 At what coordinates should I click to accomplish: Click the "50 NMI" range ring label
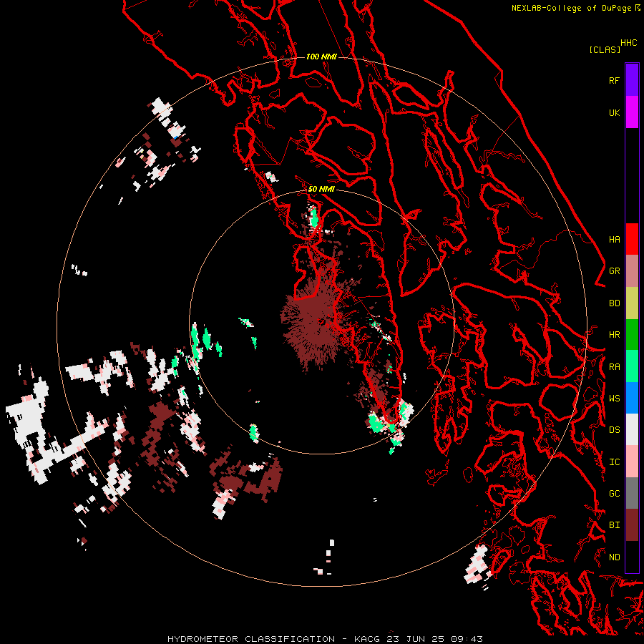point(321,189)
